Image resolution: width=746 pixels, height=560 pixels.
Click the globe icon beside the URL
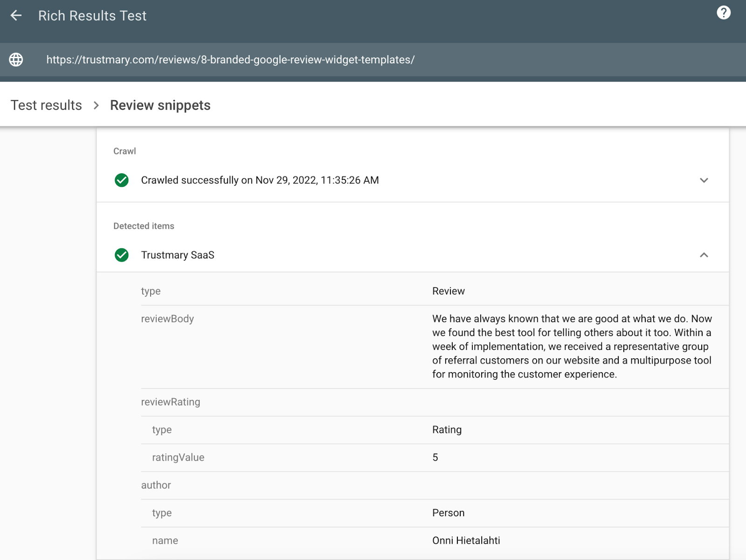click(16, 60)
